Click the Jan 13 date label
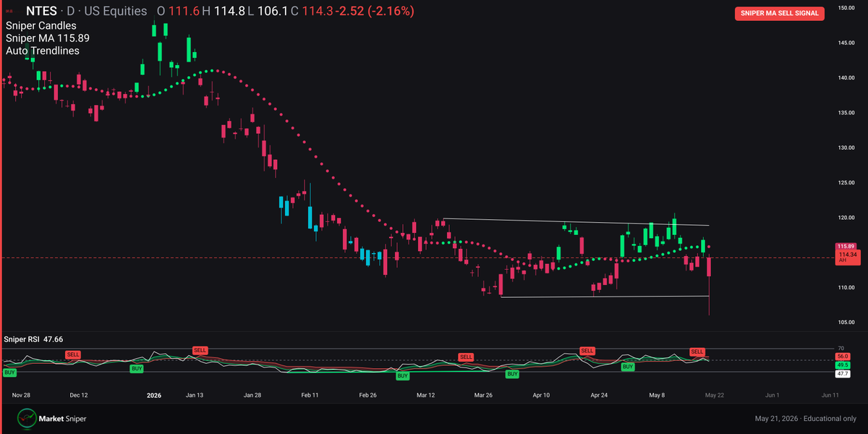868x434 pixels. coord(195,396)
